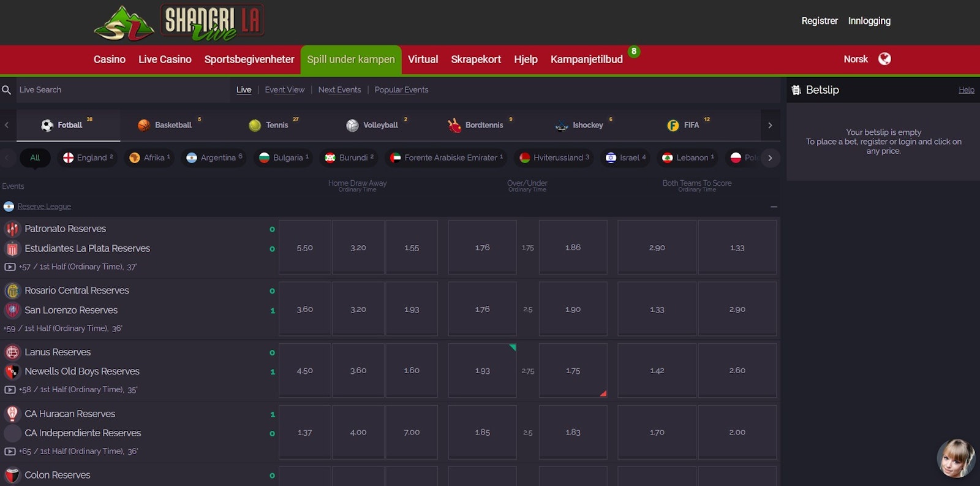Collapse the Reserve League section
The height and width of the screenshot is (486, 980).
pos(774,207)
